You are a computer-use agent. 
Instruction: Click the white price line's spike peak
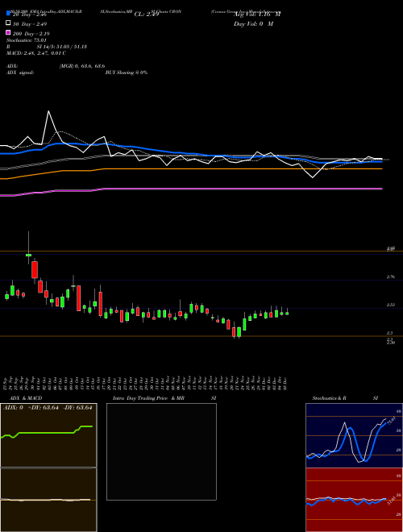[x=48, y=111]
